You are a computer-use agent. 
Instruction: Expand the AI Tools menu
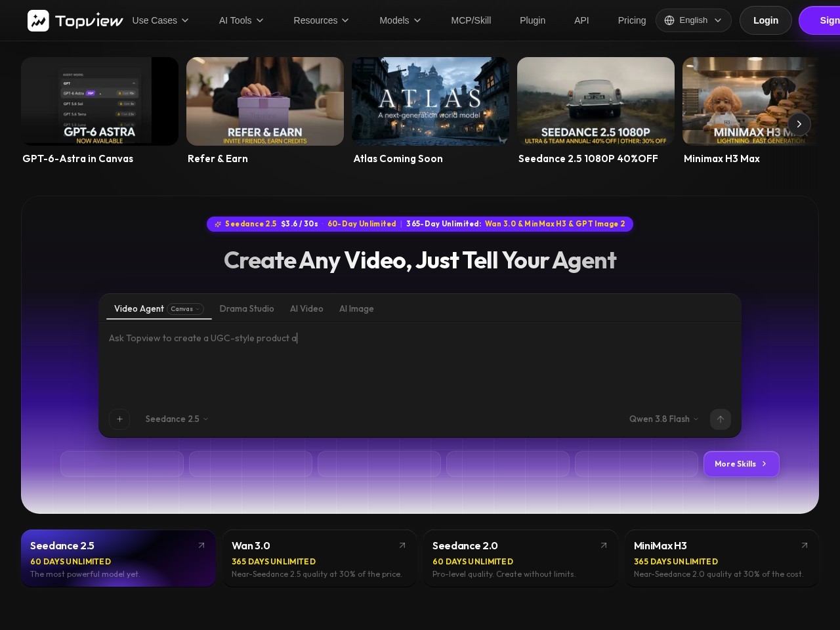click(x=241, y=20)
